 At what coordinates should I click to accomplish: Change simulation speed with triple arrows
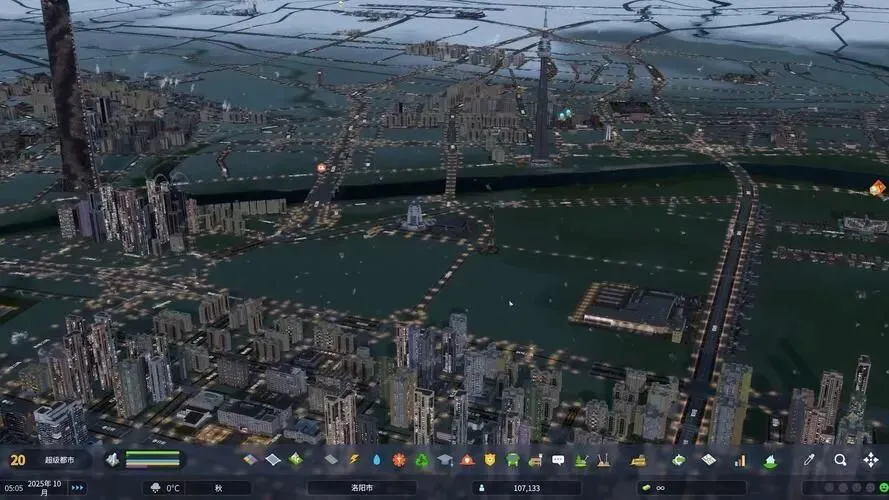pyautogui.click(x=77, y=488)
